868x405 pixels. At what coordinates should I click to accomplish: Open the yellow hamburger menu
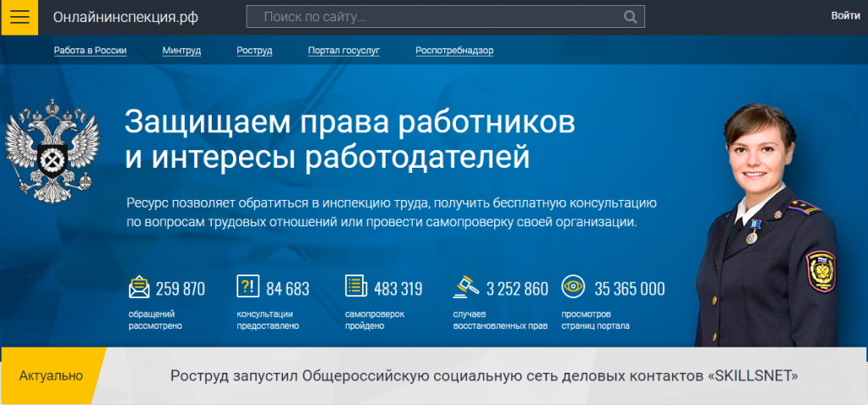tap(19, 17)
